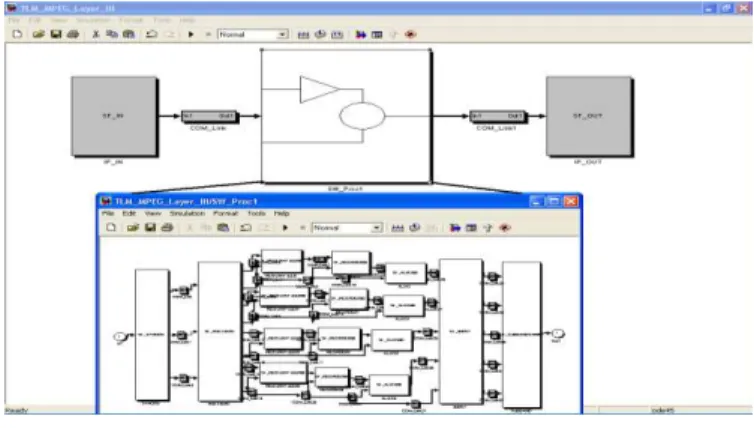
Task: Open Model Explorer icon in main window toolbar
Action: click(377, 35)
